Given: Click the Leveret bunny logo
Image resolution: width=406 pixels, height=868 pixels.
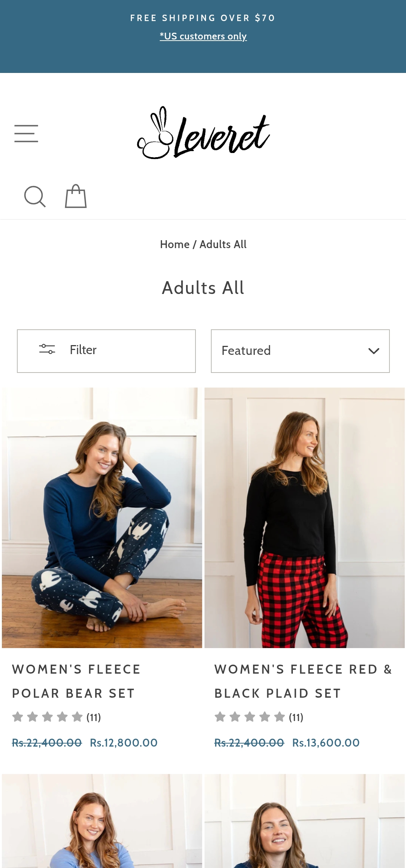Looking at the screenshot, I should point(203,133).
